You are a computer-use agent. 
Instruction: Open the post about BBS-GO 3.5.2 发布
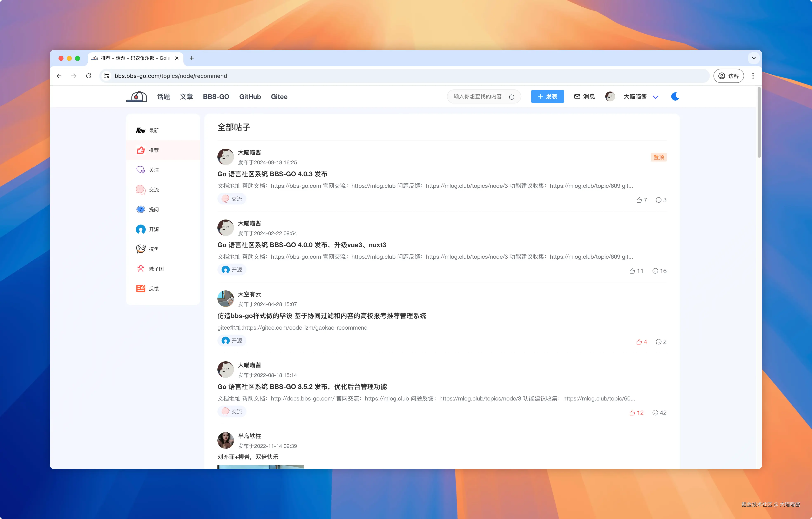(302, 386)
